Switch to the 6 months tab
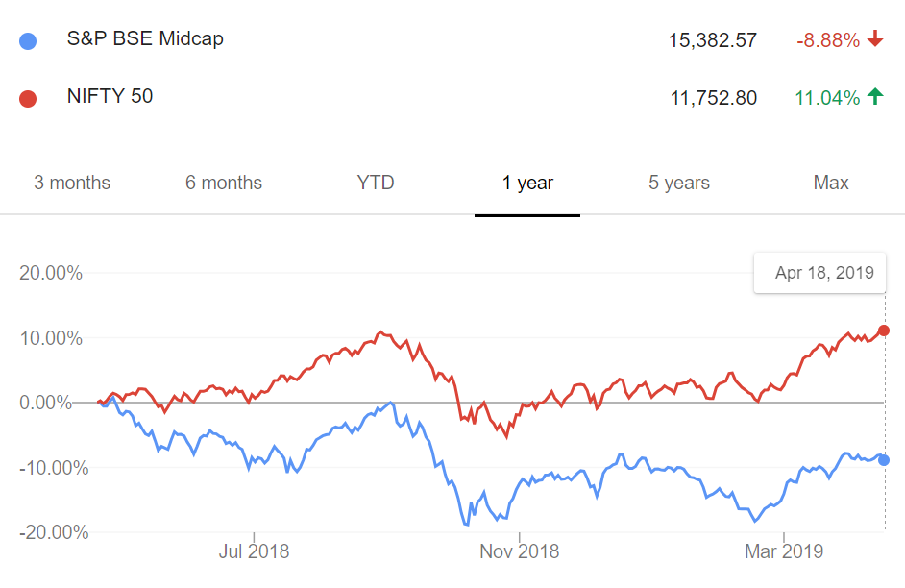905x588 pixels. tap(224, 183)
